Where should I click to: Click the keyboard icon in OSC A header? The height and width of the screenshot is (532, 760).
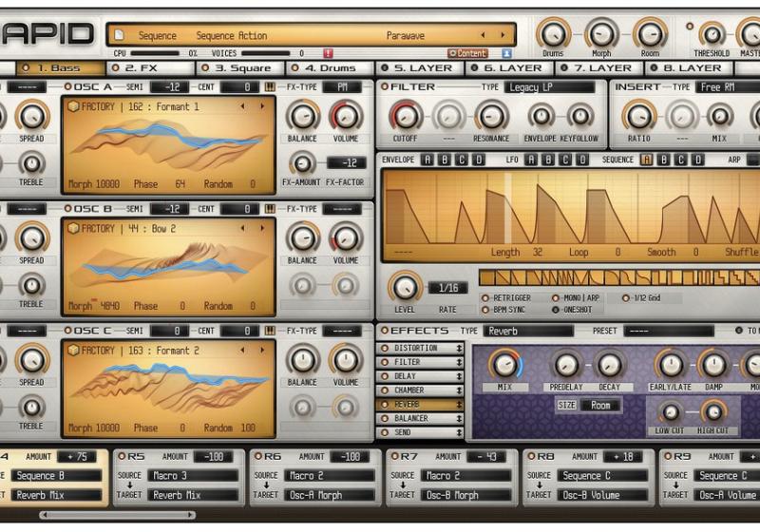pos(270,87)
